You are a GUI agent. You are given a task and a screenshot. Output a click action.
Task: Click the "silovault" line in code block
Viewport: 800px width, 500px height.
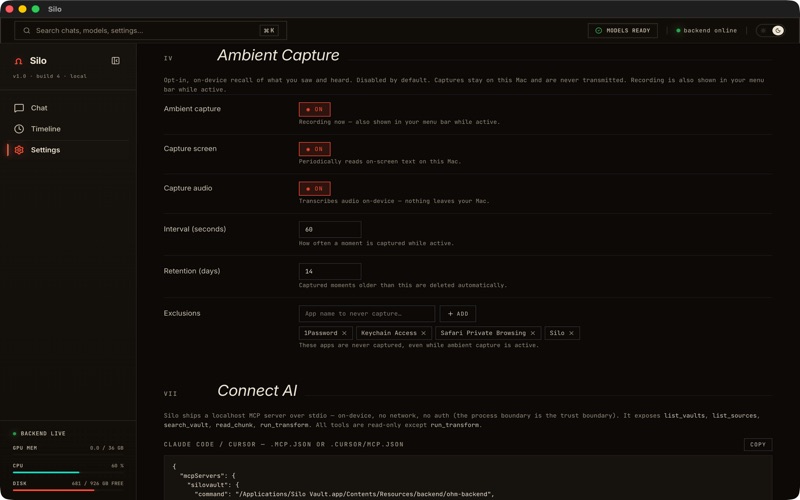tap(213, 485)
